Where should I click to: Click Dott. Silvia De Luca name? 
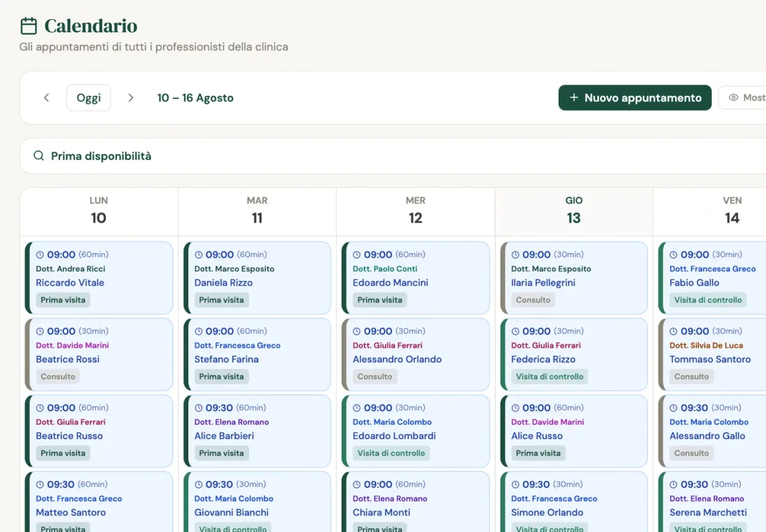click(706, 345)
